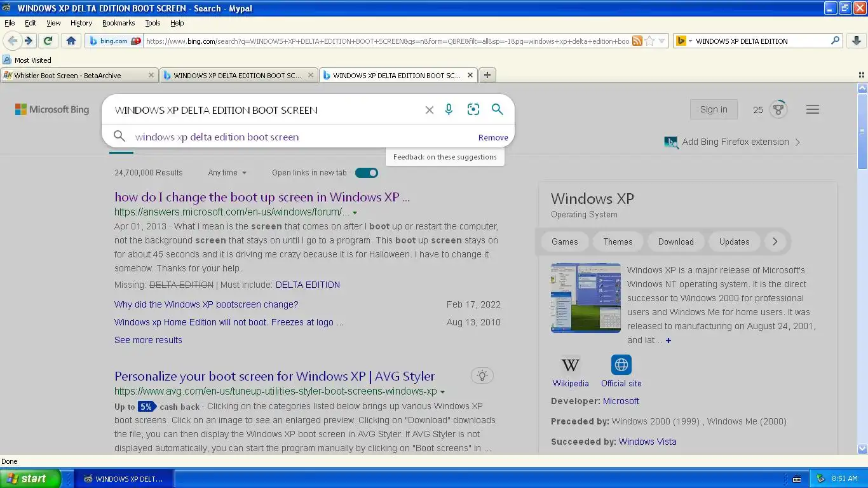Clear the Bing query with the X icon

coord(430,110)
